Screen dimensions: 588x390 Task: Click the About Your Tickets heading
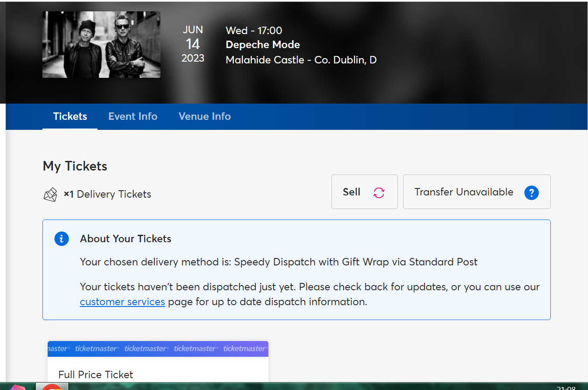(125, 239)
